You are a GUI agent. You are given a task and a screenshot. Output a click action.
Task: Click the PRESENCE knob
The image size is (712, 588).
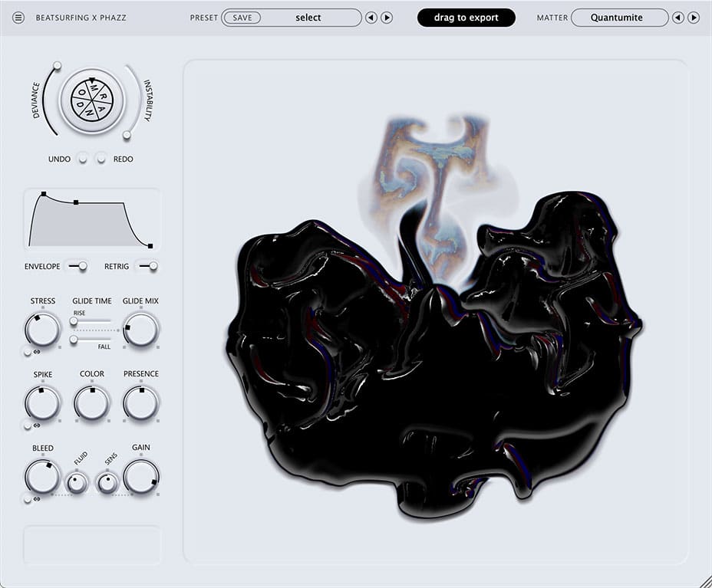pyautogui.click(x=140, y=402)
